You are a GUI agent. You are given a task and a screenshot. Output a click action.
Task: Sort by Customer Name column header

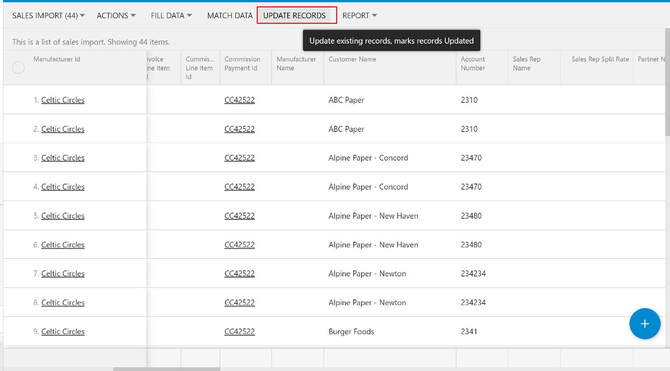pyautogui.click(x=352, y=59)
